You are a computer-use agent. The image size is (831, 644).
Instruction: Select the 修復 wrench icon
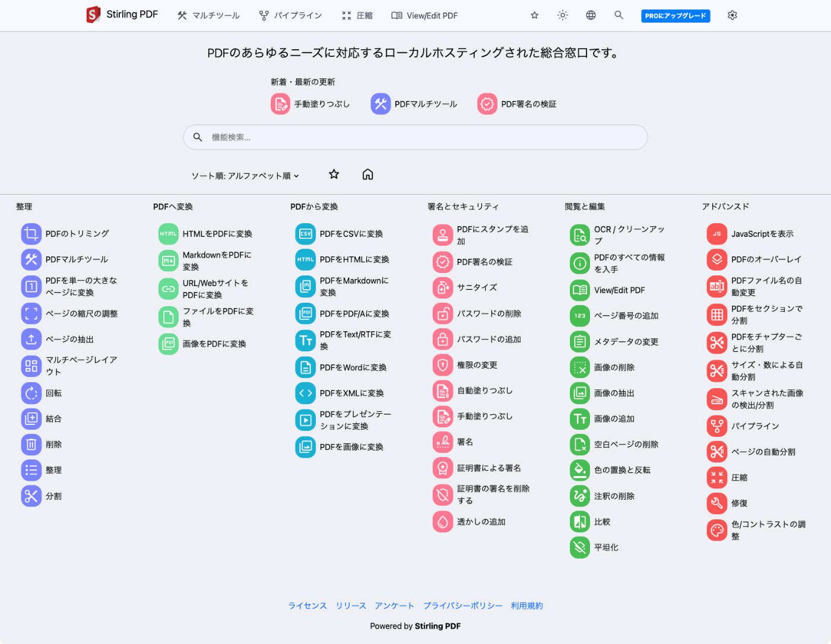(x=717, y=503)
